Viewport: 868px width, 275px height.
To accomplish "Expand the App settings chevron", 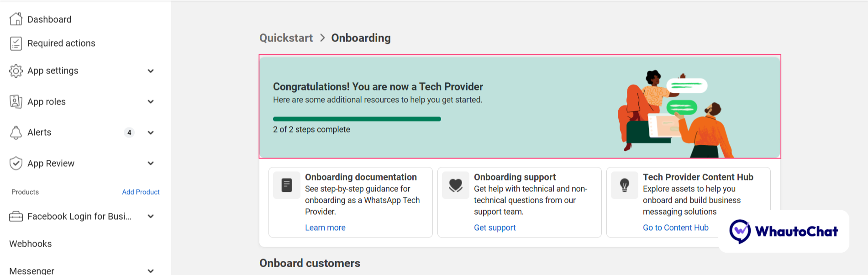I will click(x=151, y=71).
